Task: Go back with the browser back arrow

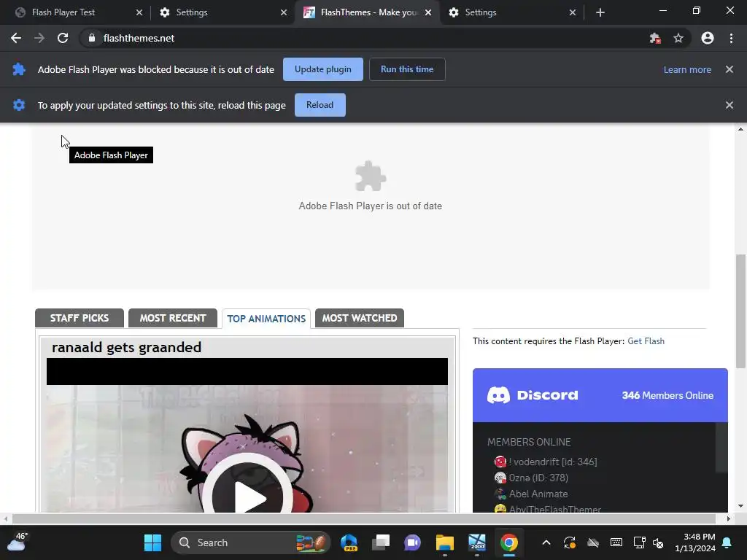Action: pyautogui.click(x=16, y=38)
